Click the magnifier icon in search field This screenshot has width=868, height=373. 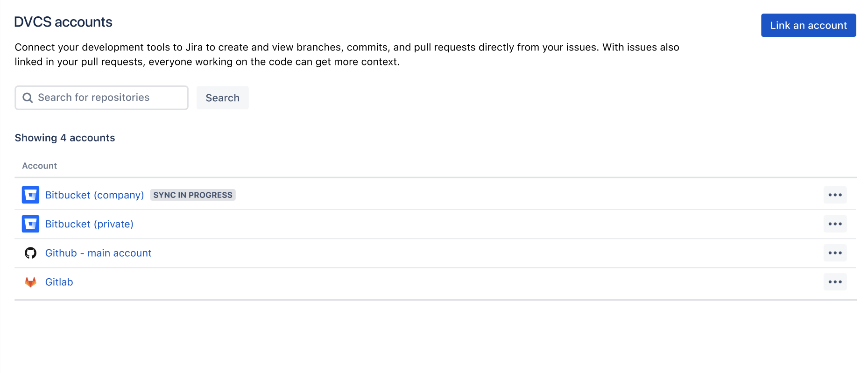tap(28, 98)
